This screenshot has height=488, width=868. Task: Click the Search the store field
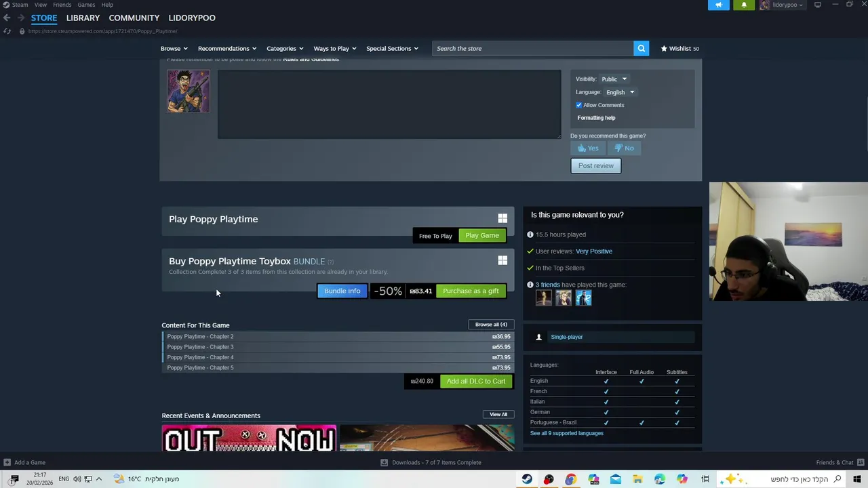[x=532, y=48]
